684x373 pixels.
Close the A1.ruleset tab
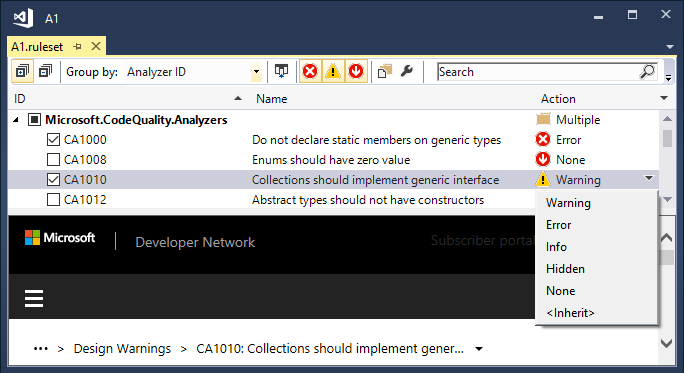point(96,46)
